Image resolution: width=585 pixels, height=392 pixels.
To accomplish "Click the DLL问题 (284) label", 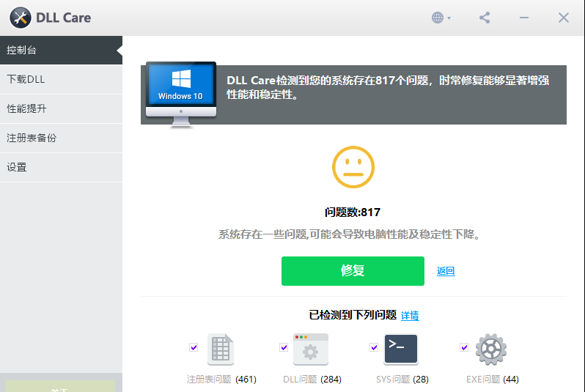I will tap(312, 380).
